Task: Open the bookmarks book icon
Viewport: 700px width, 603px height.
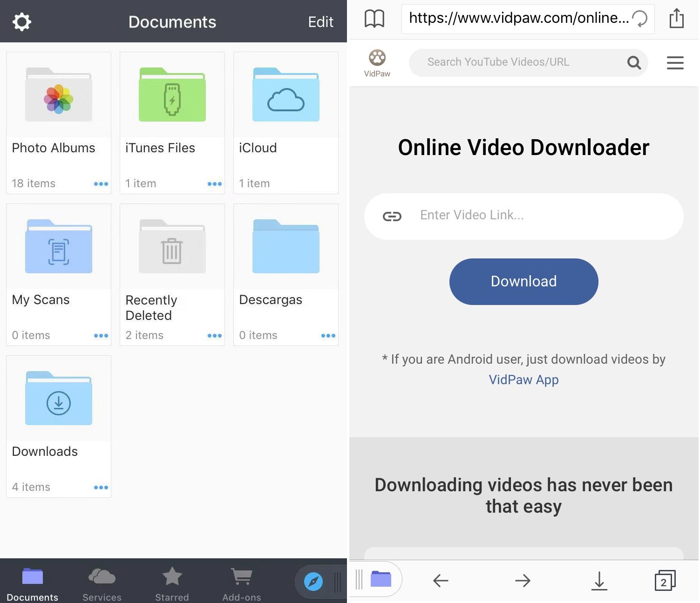Action: pyautogui.click(x=374, y=19)
